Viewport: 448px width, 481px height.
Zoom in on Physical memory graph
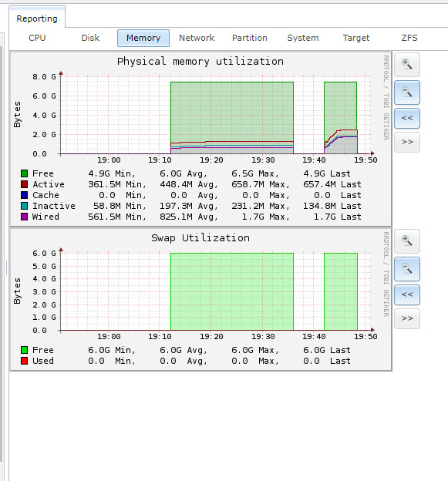tap(407, 65)
